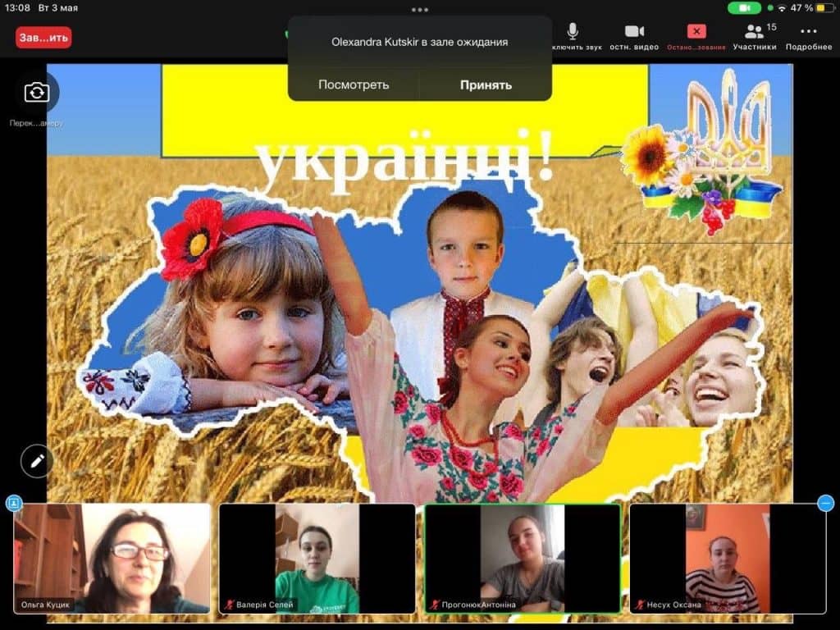Stop video using the camera icon
The width and height of the screenshot is (840, 630).
pos(634,32)
